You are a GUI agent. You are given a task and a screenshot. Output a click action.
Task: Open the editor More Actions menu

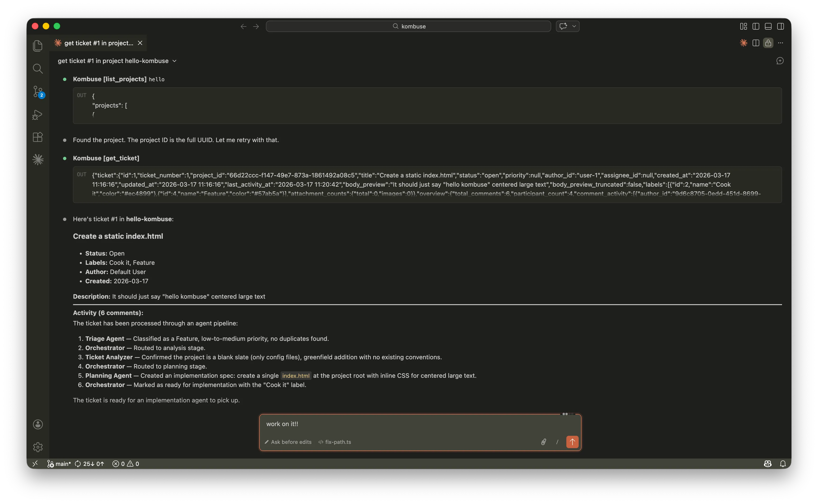780,43
